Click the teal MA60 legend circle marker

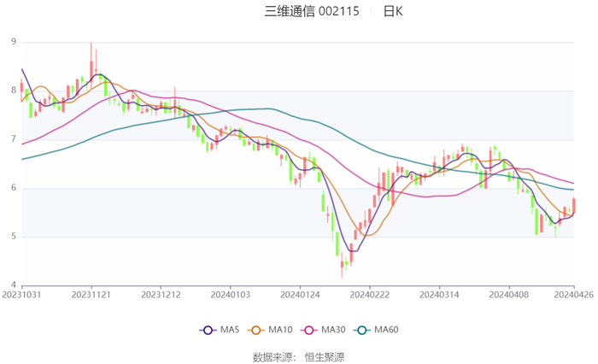[361, 330]
